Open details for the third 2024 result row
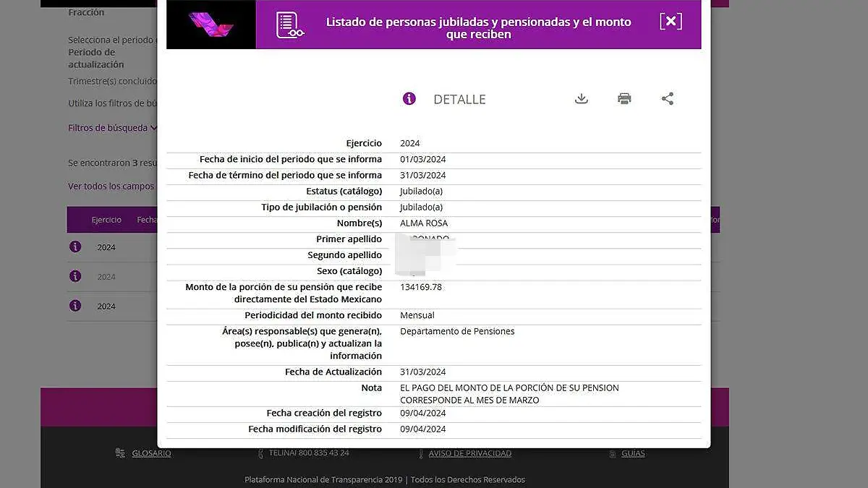The width and height of the screenshot is (868, 488). point(75,306)
